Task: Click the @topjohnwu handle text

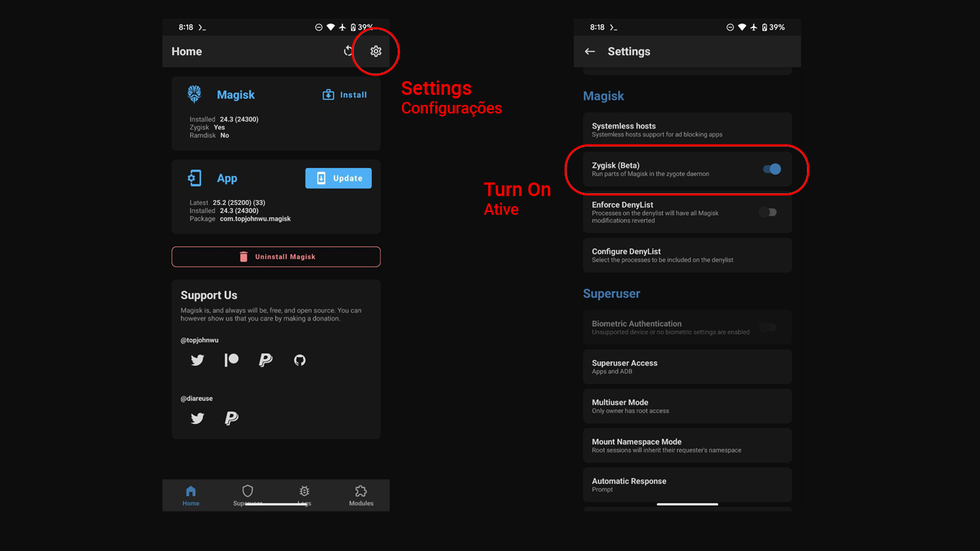Action: point(200,340)
